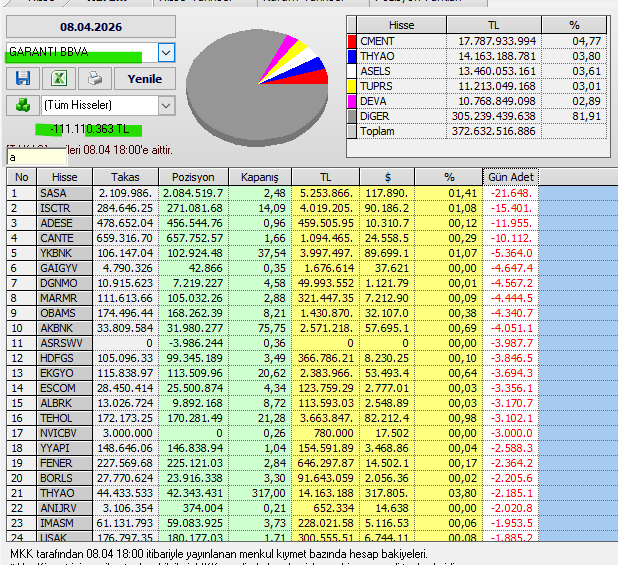Sort main table by No column

[x=22, y=177]
